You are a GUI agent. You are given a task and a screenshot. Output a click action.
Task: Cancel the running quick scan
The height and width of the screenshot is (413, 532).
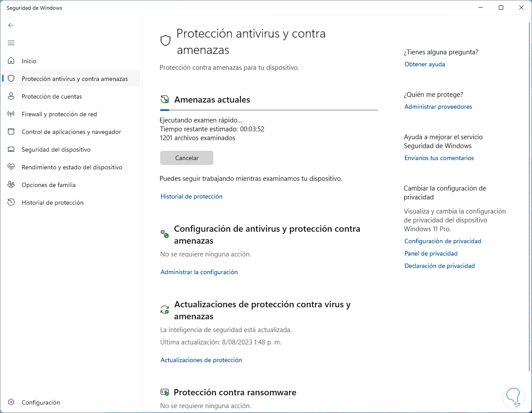[187, 158]
